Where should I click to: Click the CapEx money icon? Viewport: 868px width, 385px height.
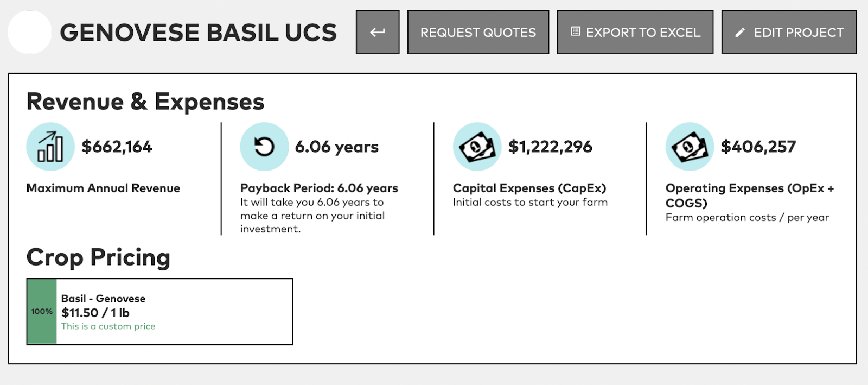477,147
